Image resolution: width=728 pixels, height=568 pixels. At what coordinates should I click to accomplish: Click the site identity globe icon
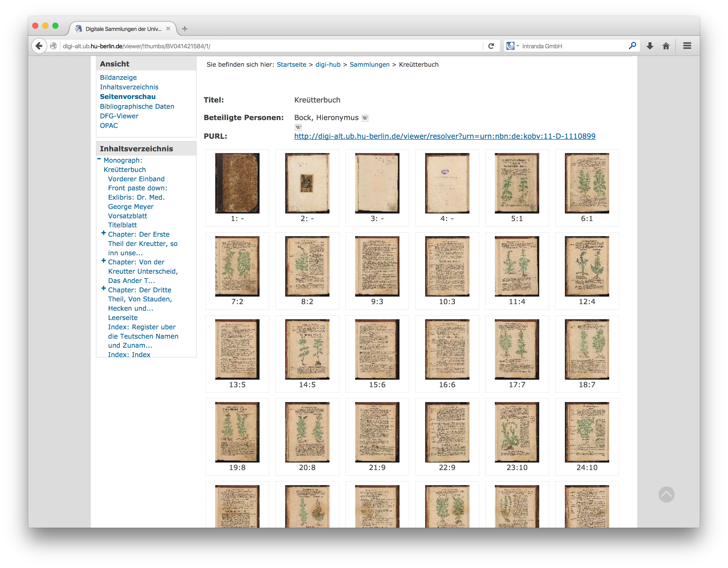(53, 46)
